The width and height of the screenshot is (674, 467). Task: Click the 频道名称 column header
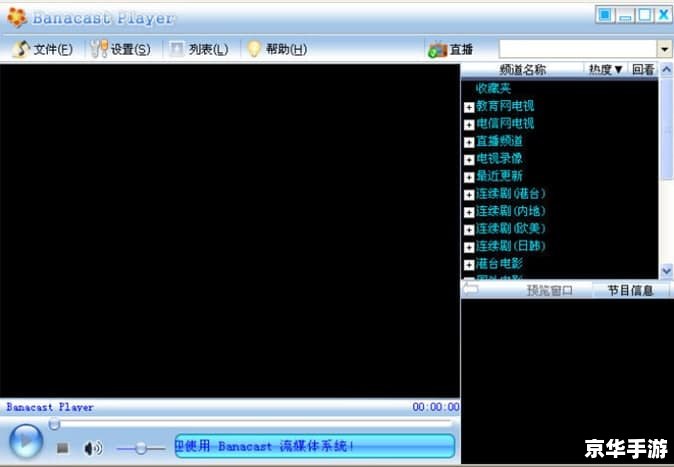pos(522,70)
